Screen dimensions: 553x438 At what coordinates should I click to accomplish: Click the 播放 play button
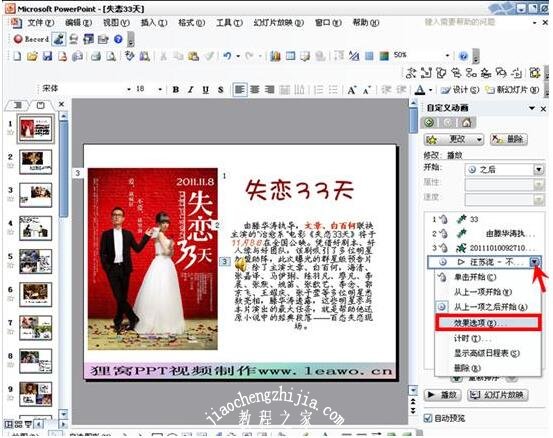pyautogui.click(x=443, y=395)
